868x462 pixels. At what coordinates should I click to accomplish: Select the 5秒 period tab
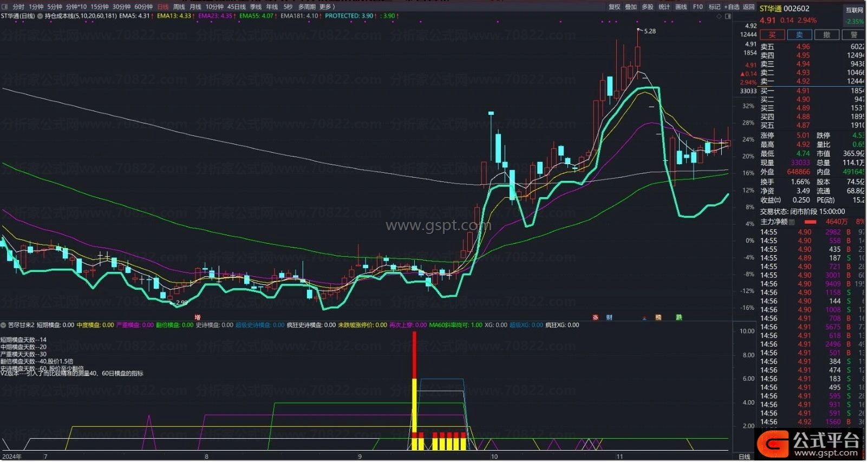(x=288, y=7)
